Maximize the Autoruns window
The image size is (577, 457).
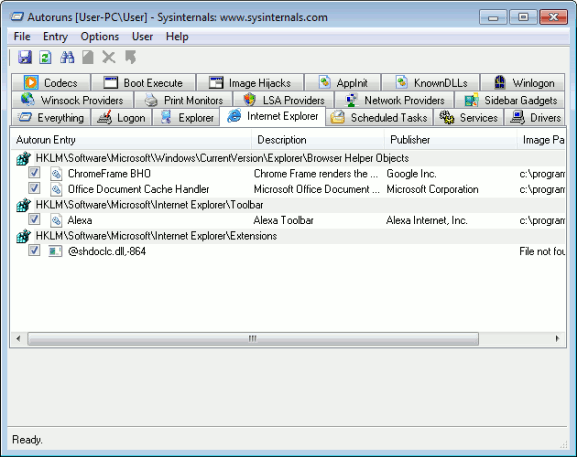pyautogui.click(x=523, y=17)
